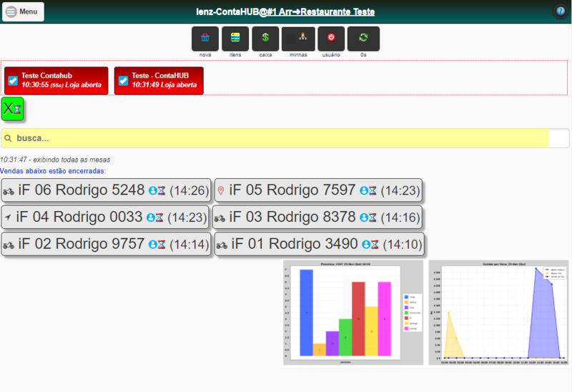Click the green X hourglass button
This screenshot has width=572, height=392.
point(12,109)
